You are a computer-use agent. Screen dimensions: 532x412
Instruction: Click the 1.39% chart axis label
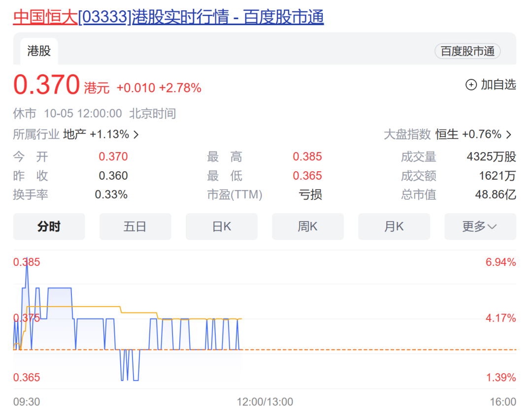click(x=501, y=378)
